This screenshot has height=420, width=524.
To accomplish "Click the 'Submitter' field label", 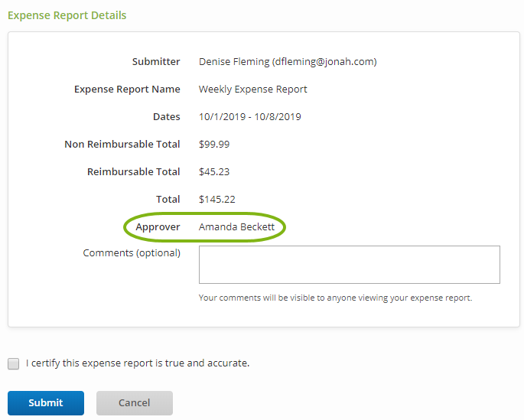I will tap(156, 61).
